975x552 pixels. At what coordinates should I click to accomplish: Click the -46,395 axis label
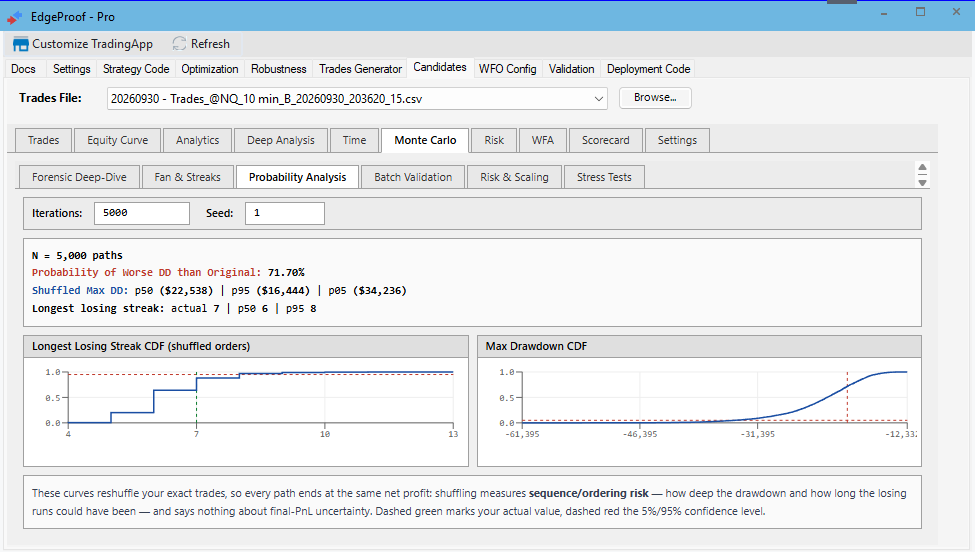tap(640, 434)
